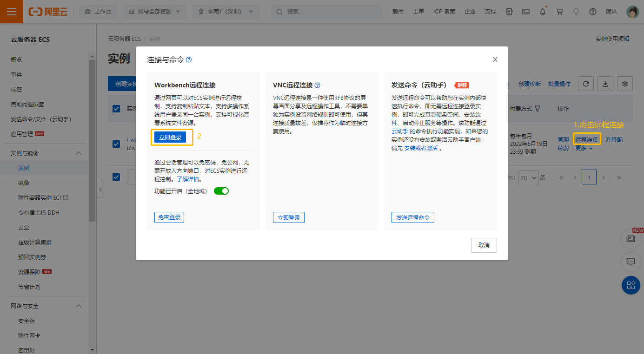This screenshot has height=354, width=644.
Task: Open 安全组 in the sidebar
Action: pyautogui.click(x=27, y=321)
